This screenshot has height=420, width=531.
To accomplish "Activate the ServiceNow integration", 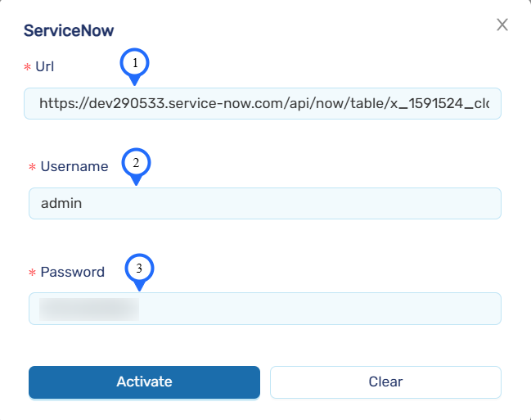I will click(x=144, y=382).
